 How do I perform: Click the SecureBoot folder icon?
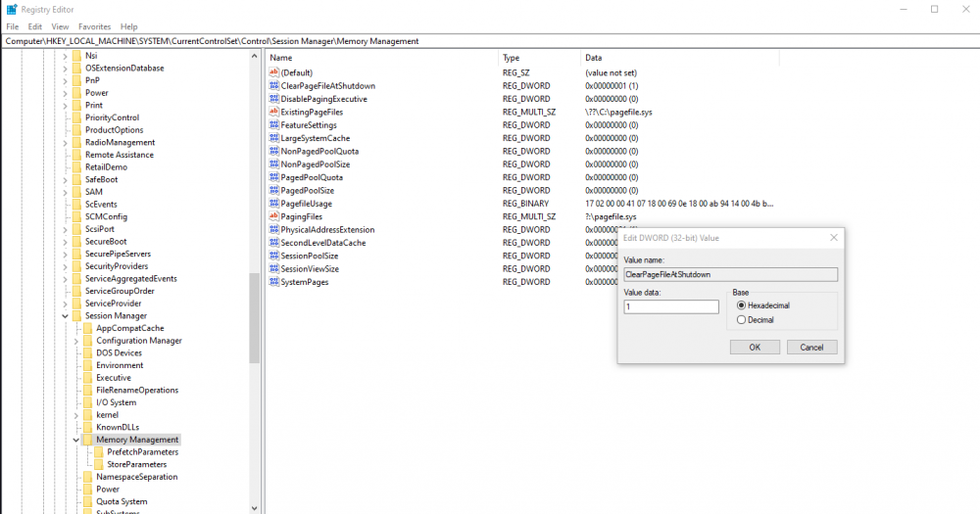tap(76, 242)
